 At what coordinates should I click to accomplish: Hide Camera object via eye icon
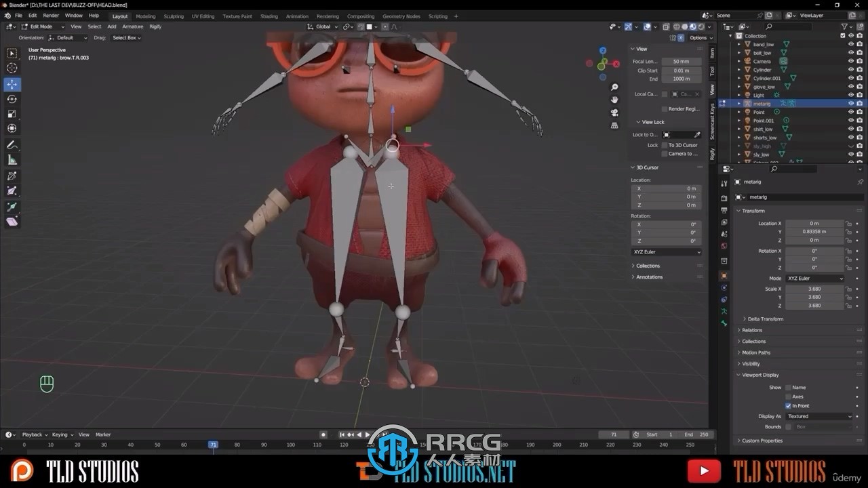[851, 61]
